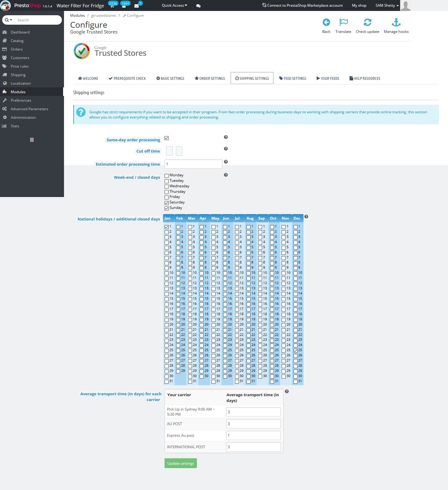Open SAM Shetty user account dropdown
The height and width of the screenshot is (490, 448).
tap(387, 5)
